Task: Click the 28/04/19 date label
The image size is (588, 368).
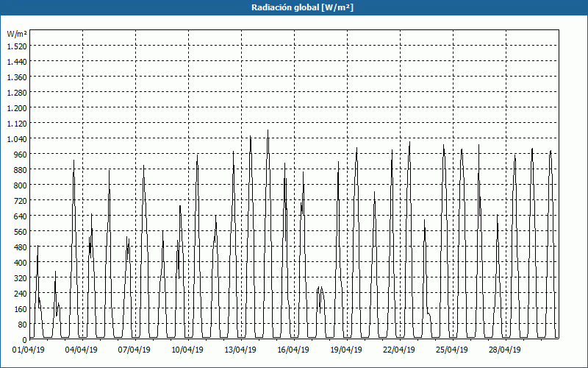Action: pyautogui.click(x=505, y=350)
